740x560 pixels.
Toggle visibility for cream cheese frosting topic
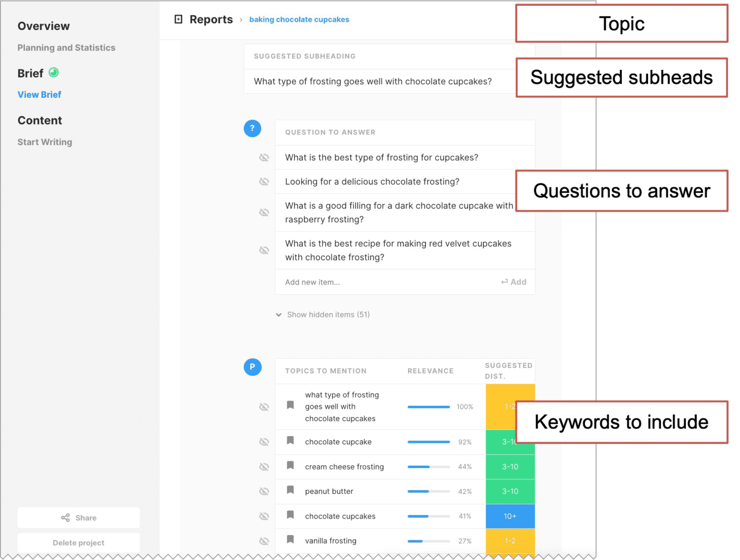264,467
